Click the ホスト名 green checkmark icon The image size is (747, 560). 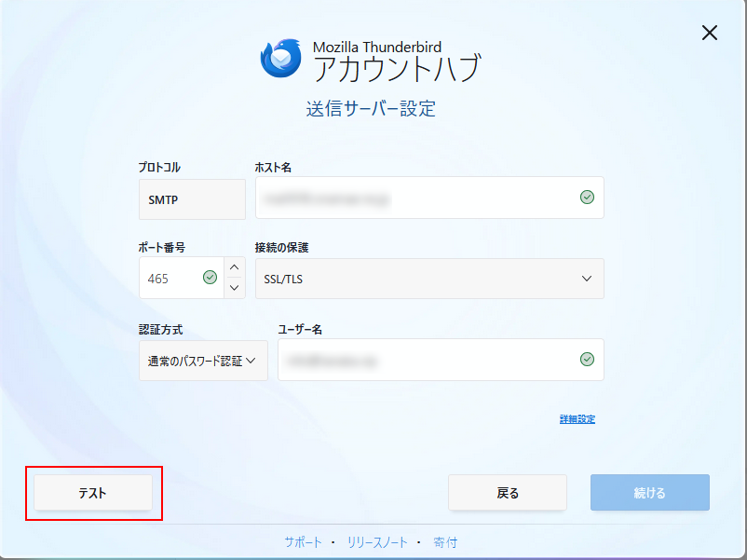[x=587, y=197]
